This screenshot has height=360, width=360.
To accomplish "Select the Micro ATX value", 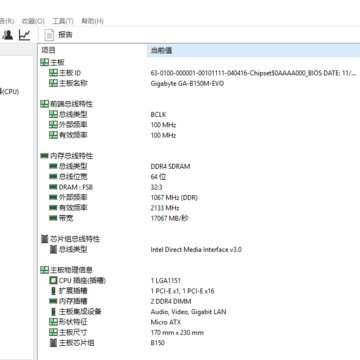I will tap(166, 322).
